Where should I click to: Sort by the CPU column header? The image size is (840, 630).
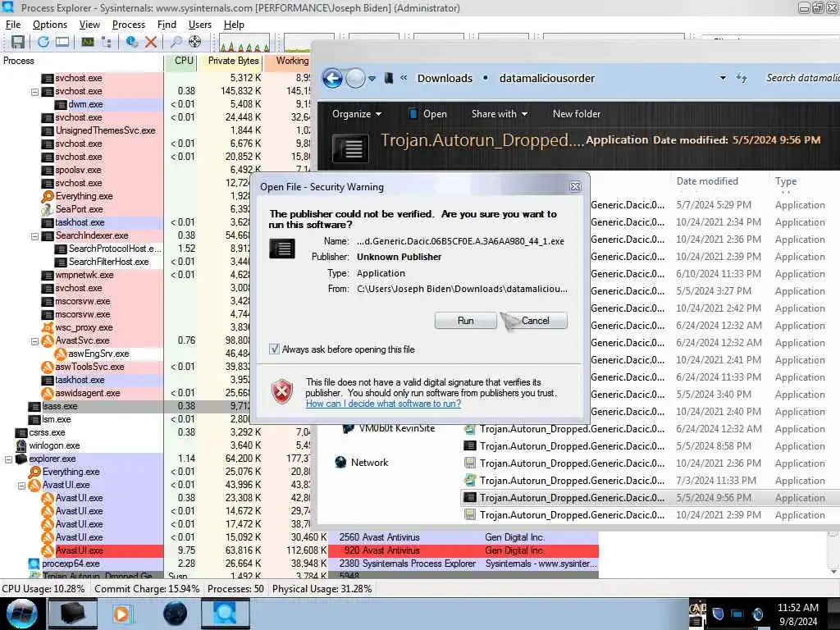(x=180, y=61)
